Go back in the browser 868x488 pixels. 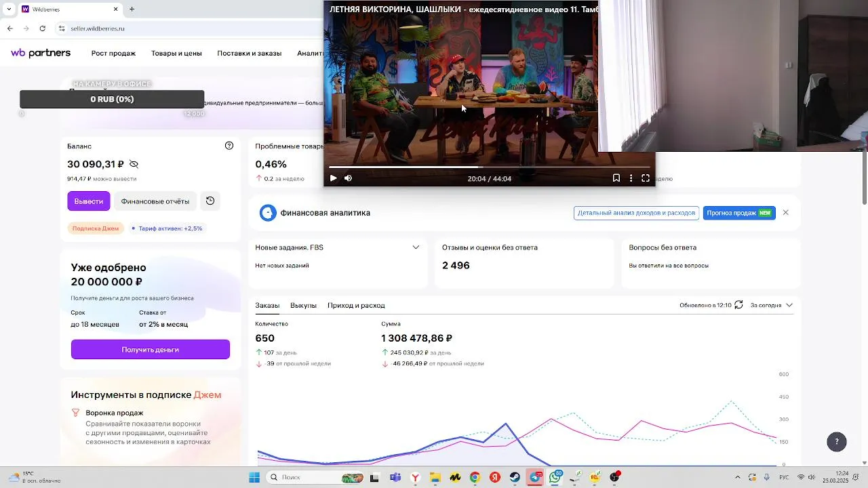(x=9, y=28)
